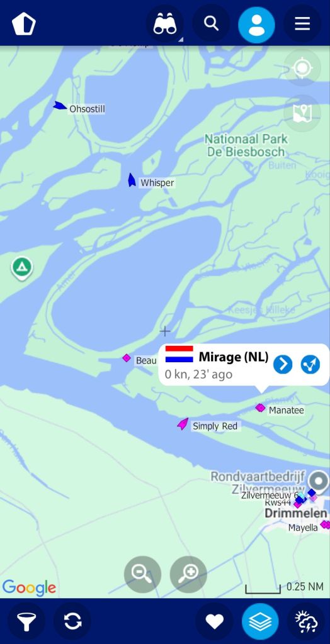Switch map type with map-pin icon

(x=302, y=113)
